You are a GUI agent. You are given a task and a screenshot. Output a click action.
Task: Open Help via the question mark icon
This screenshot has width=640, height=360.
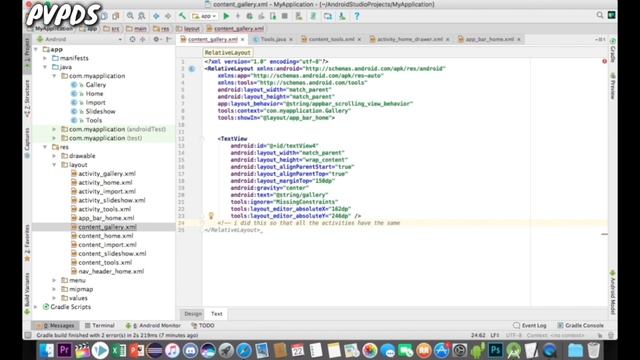[357, 16]
